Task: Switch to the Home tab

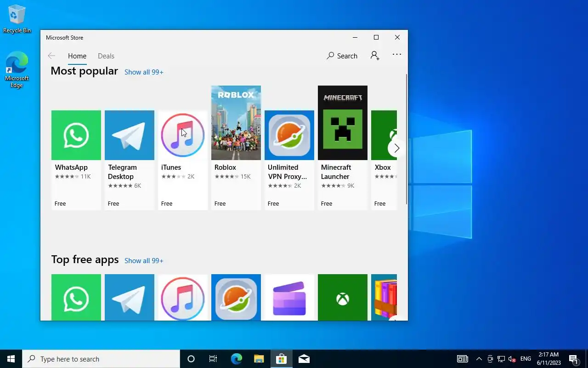Action: [x=77, y=56]
